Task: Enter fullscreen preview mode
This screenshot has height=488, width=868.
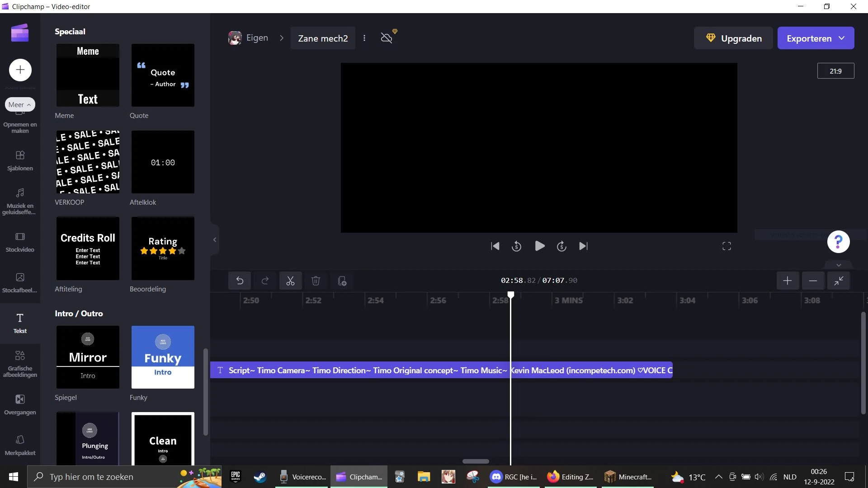Action: coord(726,246)
